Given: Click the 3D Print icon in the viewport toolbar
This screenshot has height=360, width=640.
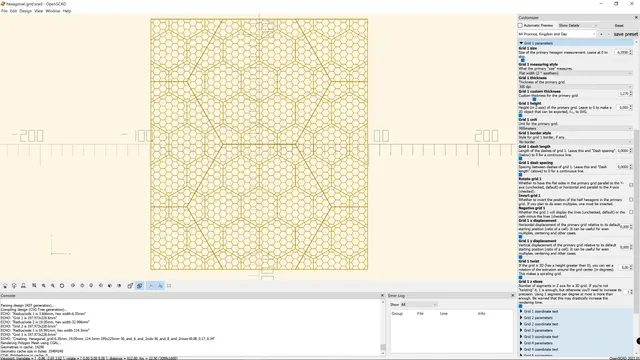Looking at the screenshot, I should click(x=23, y=286).
